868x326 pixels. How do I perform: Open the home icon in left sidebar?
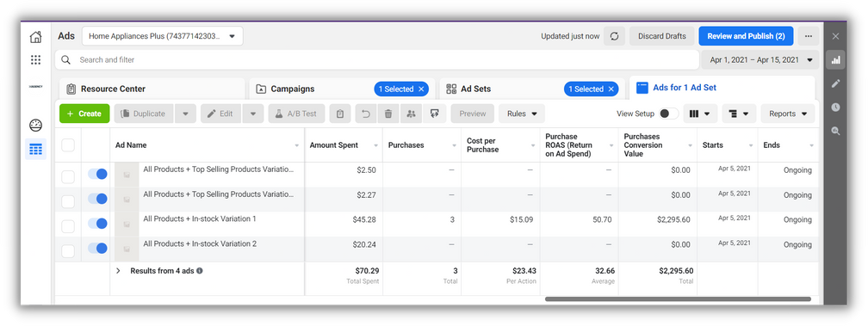point(35,37)
